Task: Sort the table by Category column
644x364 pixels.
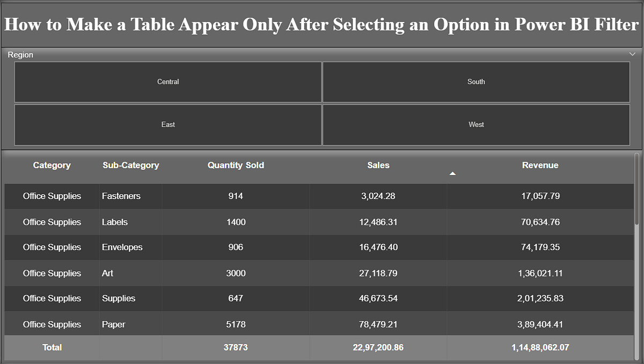Action: 52,165
